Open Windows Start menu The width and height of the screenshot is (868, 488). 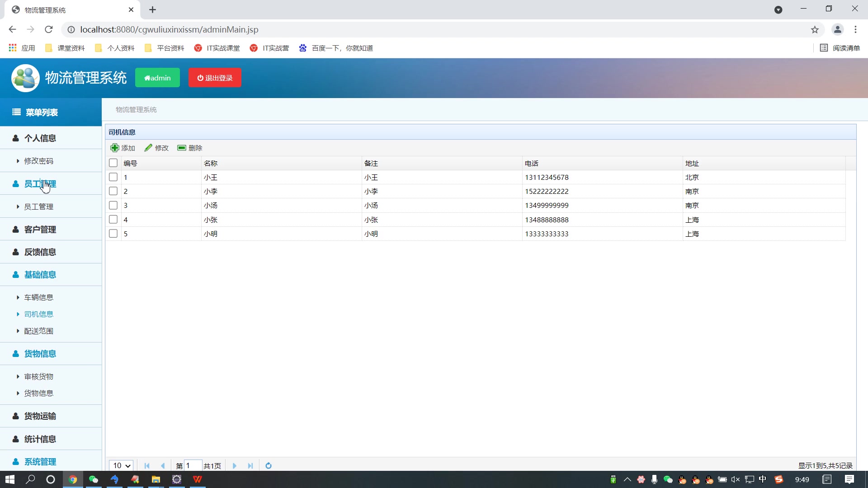(10, 479)
